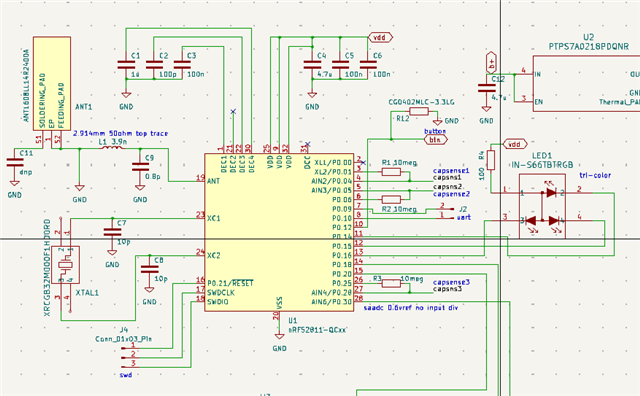The image size is (640, 396).
Task: Click the J4 Conn_01x03_Pin connector
Action: click(x=129, y=355)
